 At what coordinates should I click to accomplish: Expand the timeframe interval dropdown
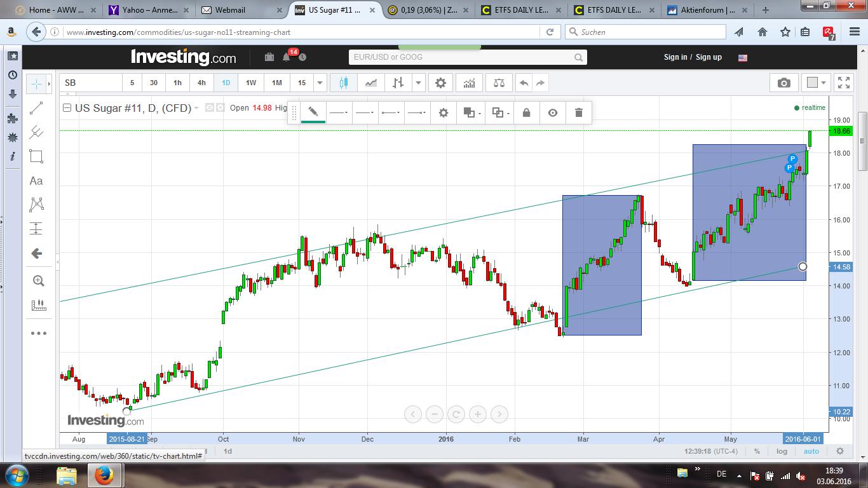[320, 83]
